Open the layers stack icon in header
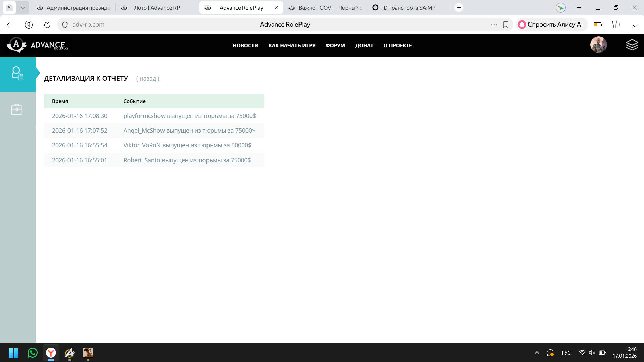Screen dimensions: 644x362 coord(632,45)
